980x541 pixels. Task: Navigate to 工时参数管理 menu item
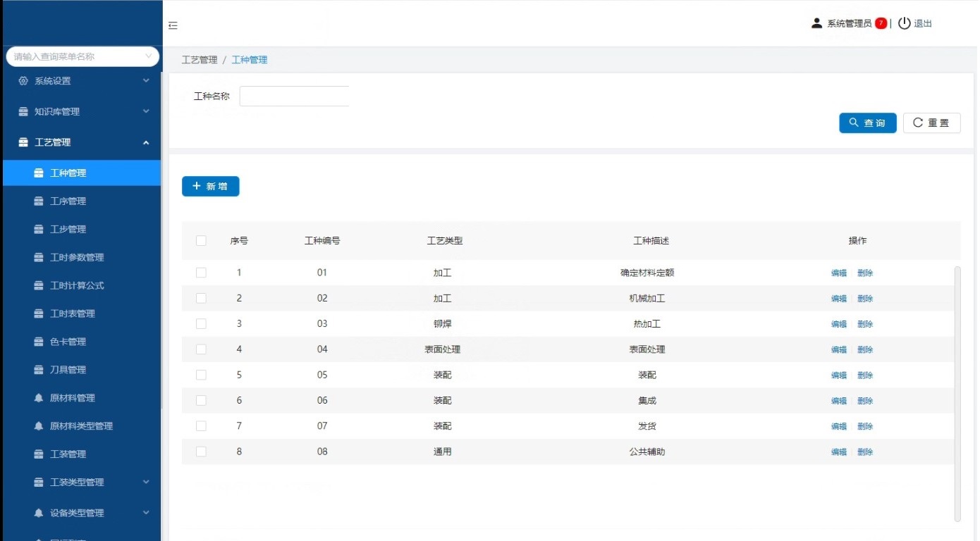(x=76, y=258)
